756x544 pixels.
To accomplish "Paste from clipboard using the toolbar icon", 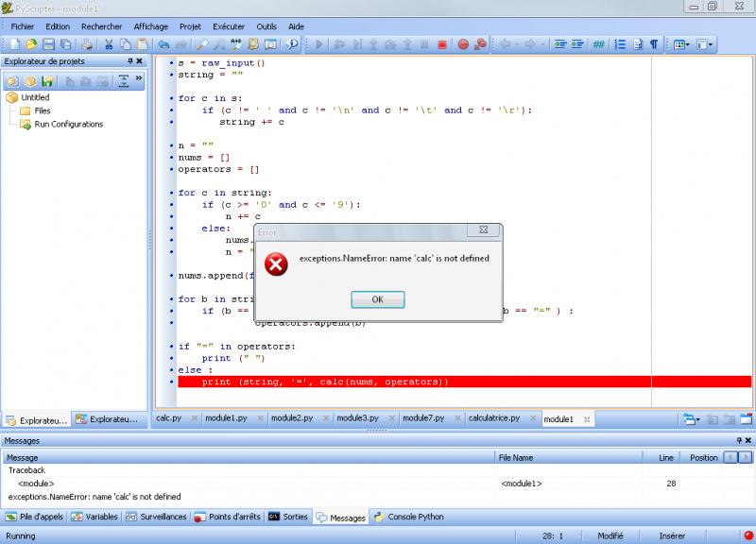I will [x=143, y=44].
